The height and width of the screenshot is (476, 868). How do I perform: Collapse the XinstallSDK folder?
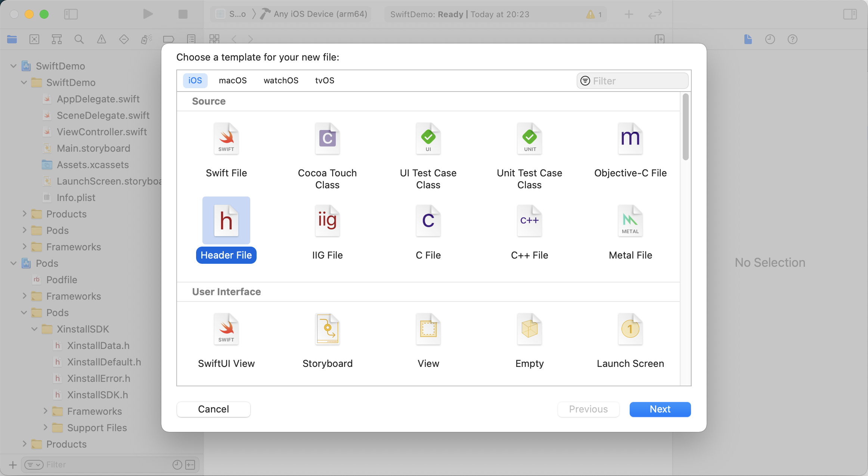coord(34,329)
